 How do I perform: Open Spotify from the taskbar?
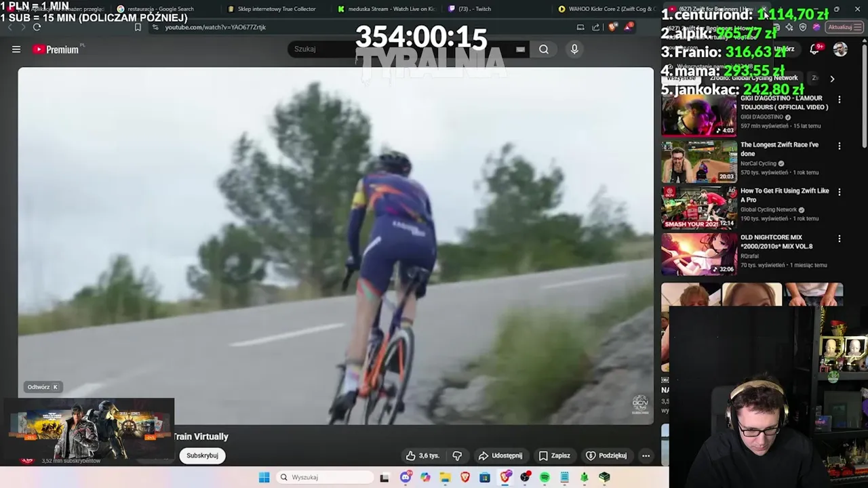point(545,477)
